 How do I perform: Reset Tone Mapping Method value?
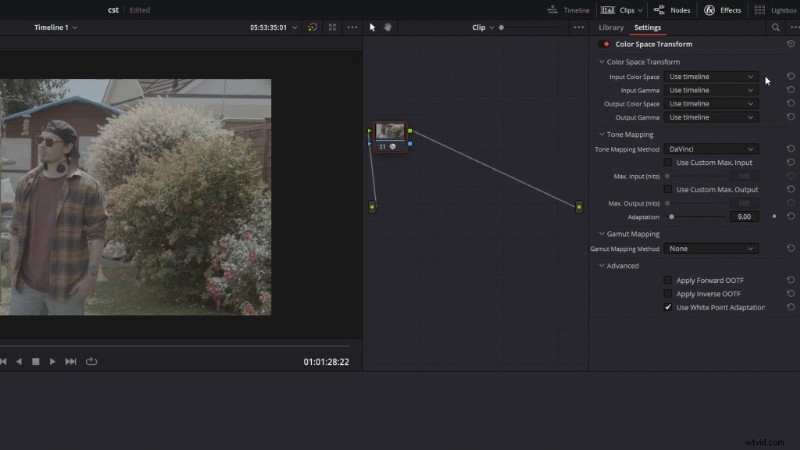point(791,149)
